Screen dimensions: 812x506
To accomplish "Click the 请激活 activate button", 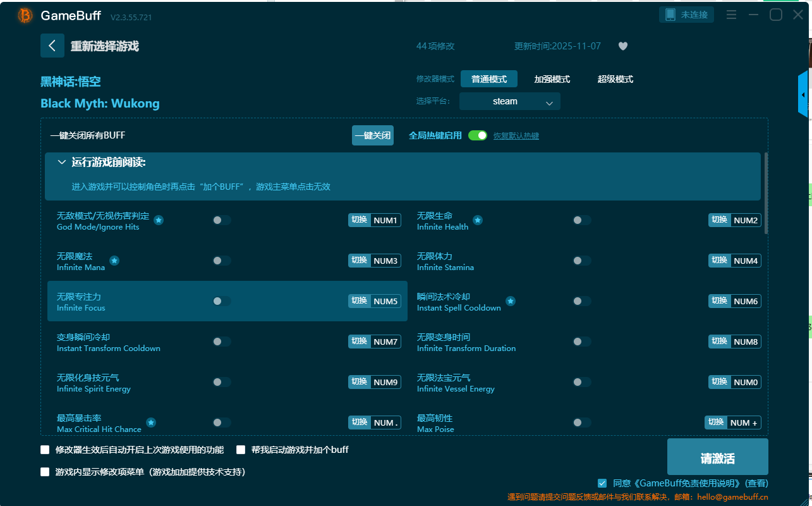I will [718, 457].
